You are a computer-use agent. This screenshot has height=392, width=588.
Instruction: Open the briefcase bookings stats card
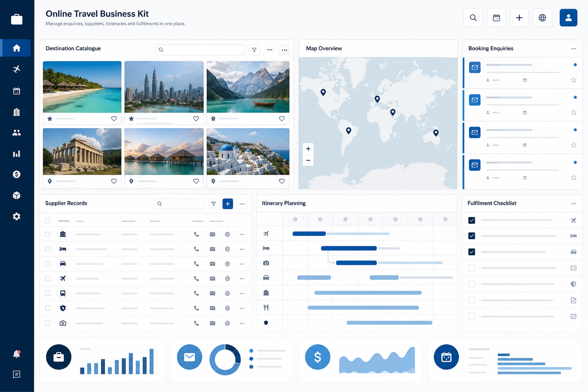click(102, 359)
